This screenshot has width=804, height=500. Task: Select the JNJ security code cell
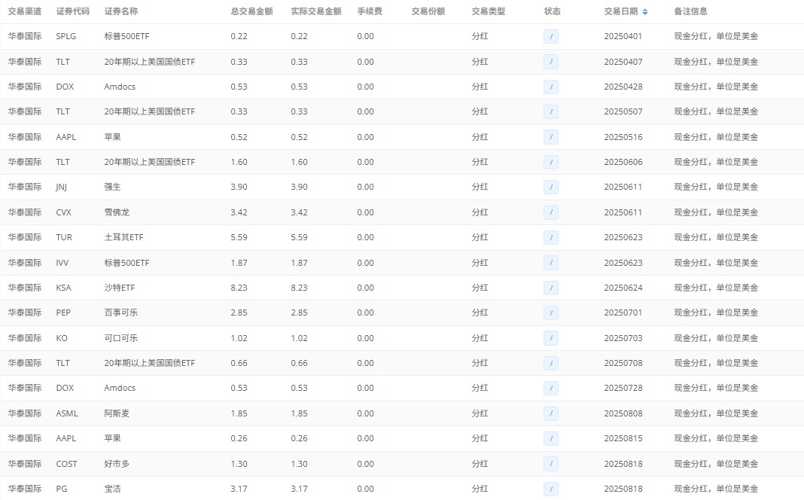(x=62, y=187)
